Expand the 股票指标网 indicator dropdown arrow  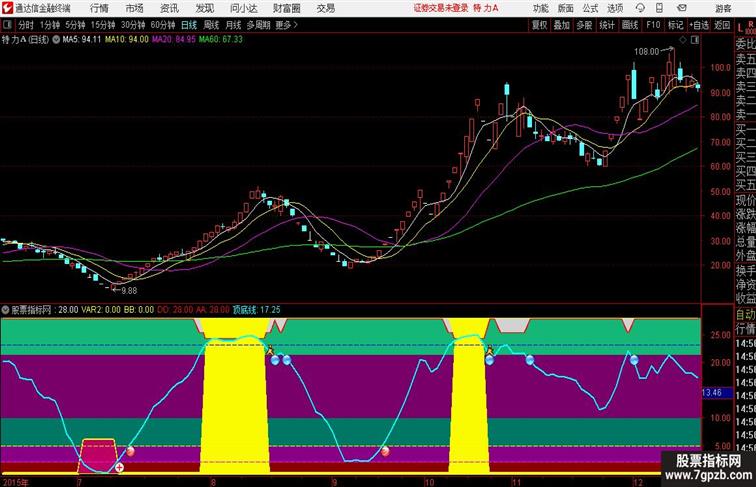5,310
